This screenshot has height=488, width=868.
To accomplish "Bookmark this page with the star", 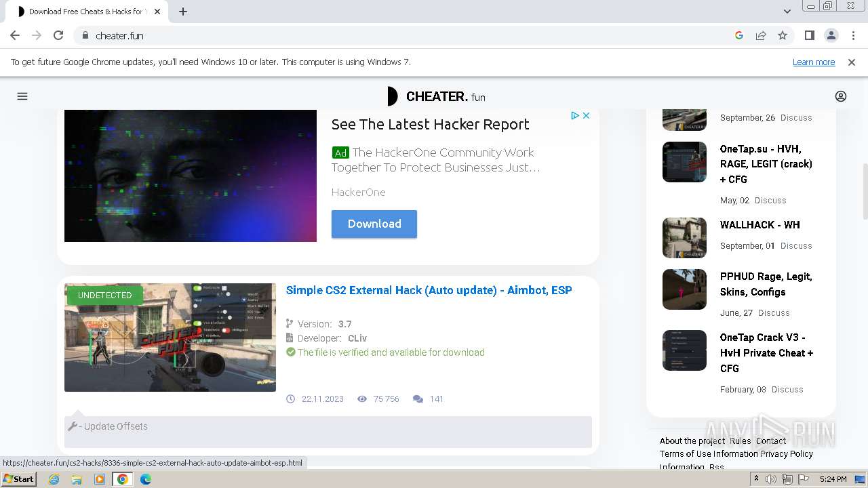I will (x=783, y=35).
